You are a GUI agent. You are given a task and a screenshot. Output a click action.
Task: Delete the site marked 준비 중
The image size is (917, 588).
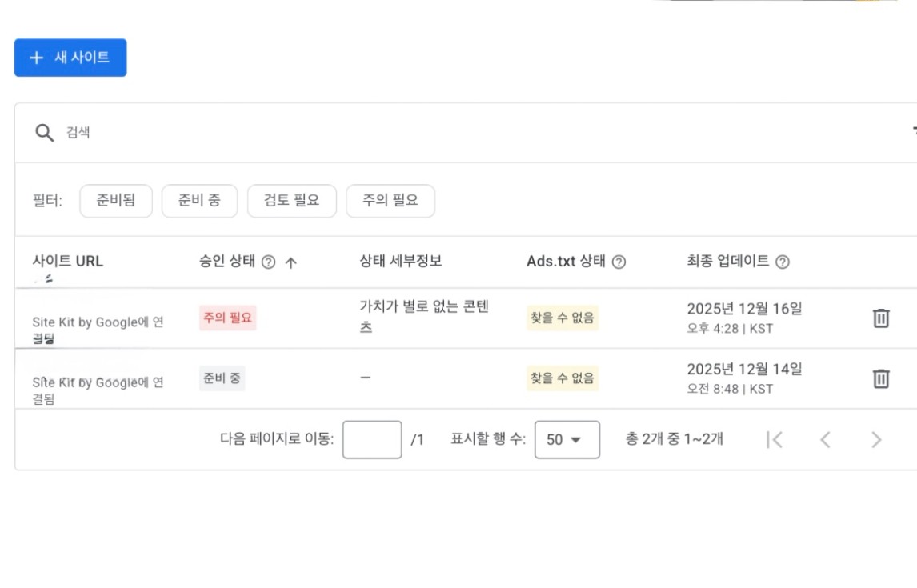coord(880,378)
